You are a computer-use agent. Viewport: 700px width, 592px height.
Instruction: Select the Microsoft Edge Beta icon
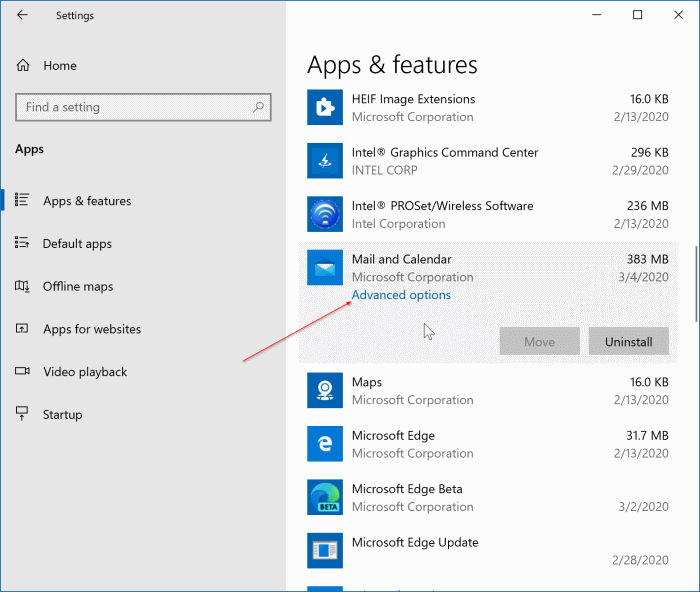325,497
